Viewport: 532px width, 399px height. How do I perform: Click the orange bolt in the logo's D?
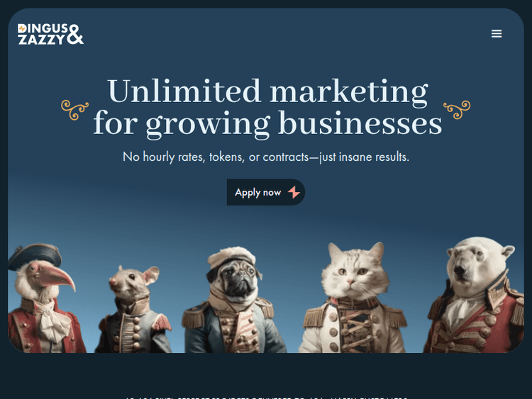click(22, 28)
